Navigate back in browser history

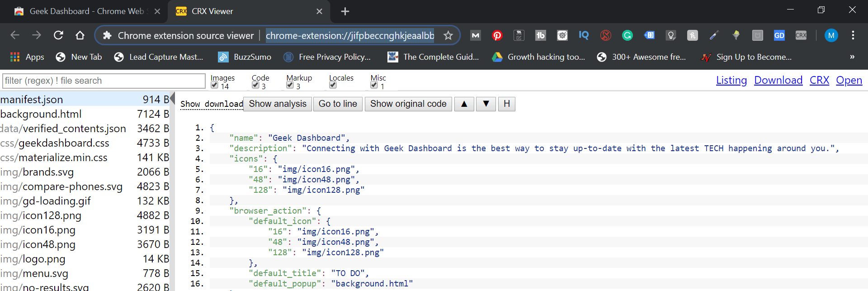click(15, 35)
